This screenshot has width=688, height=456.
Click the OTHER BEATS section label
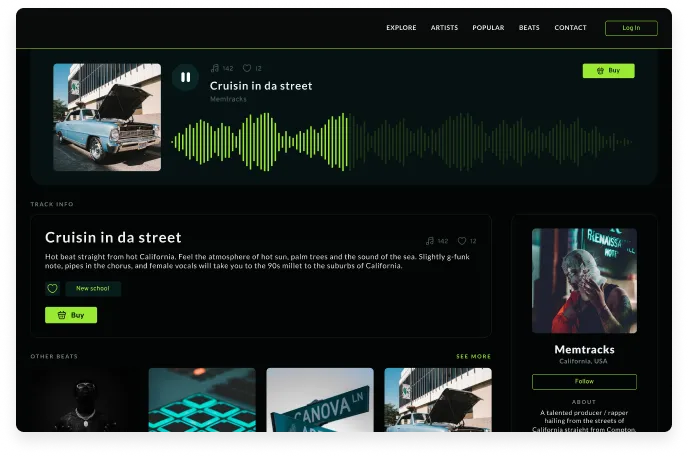54,356
